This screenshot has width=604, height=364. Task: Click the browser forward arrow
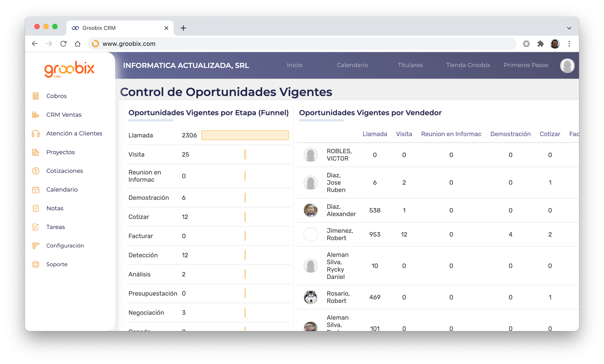point(49,44)
